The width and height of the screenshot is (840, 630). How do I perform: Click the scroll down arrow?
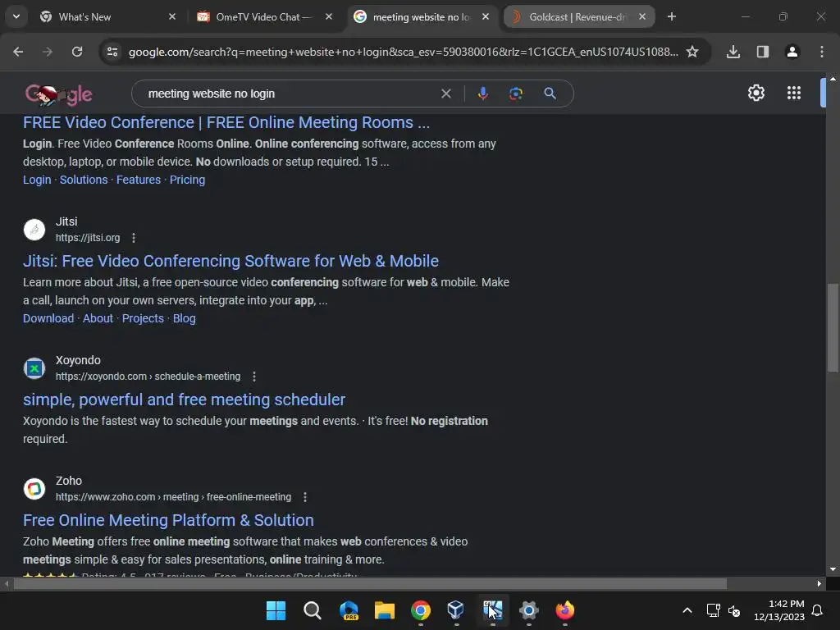833,569
